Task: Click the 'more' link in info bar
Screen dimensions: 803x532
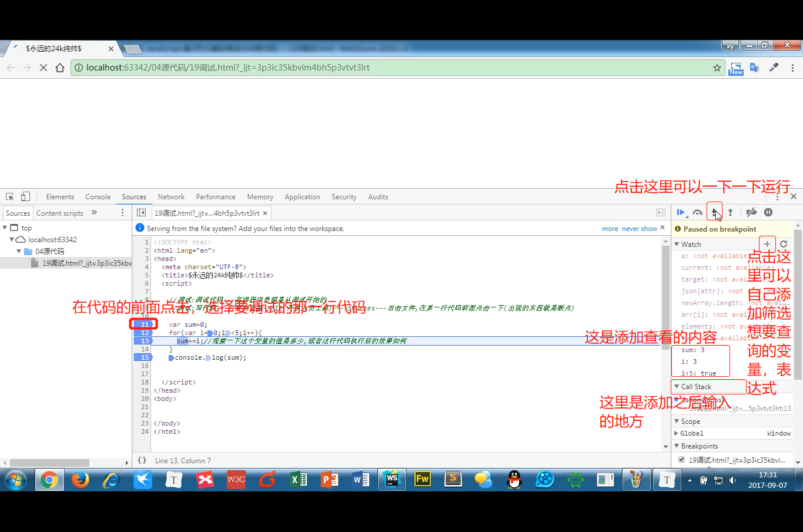Action: [x=610, y=229]
